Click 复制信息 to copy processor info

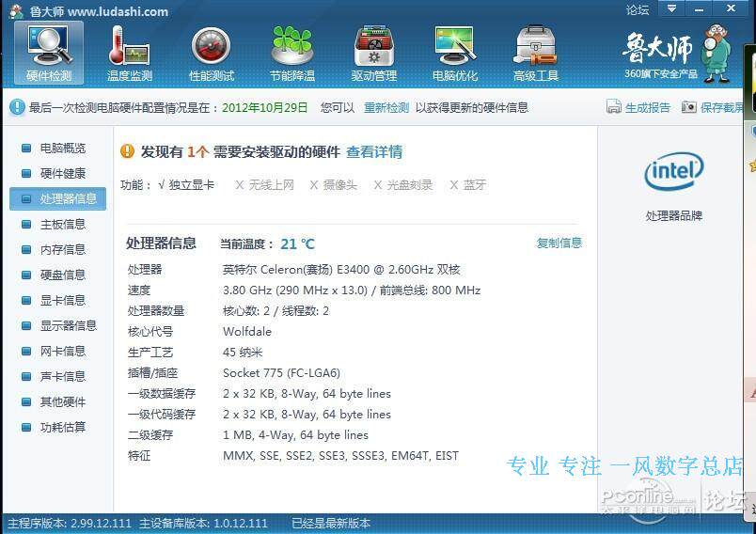pyautogui.click(x=559, y=243)
